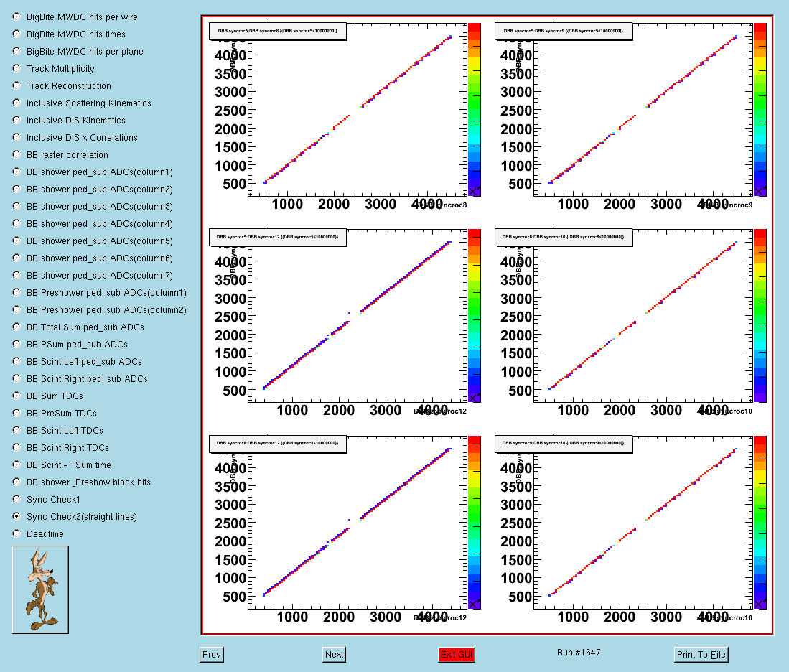Select BB shower ped_sub ADCs(column1)
Viewport: 789px width, 672px height.
click(x=17, y=172)
